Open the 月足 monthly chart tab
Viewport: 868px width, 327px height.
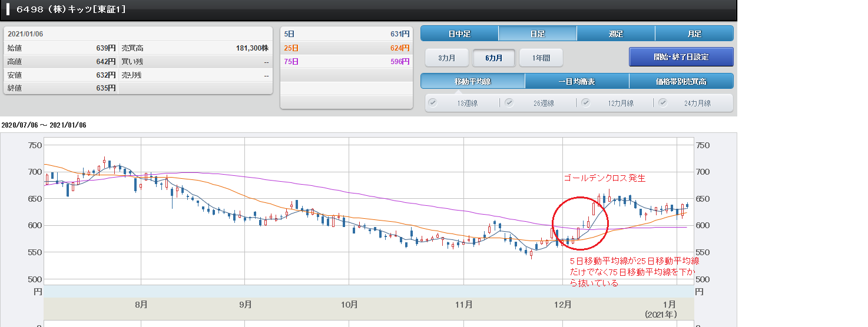click(694, 34)
